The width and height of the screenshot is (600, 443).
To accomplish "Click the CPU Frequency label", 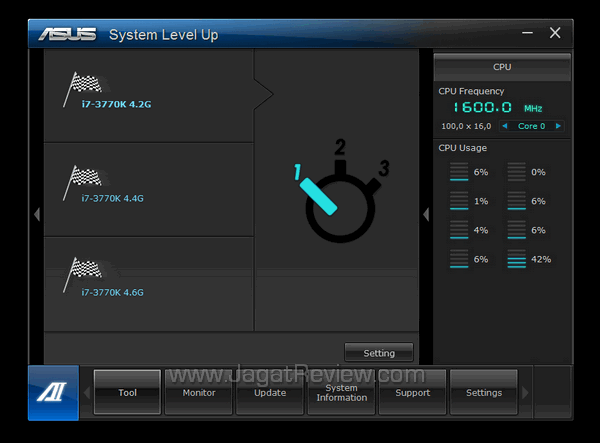I will point(471,91).
